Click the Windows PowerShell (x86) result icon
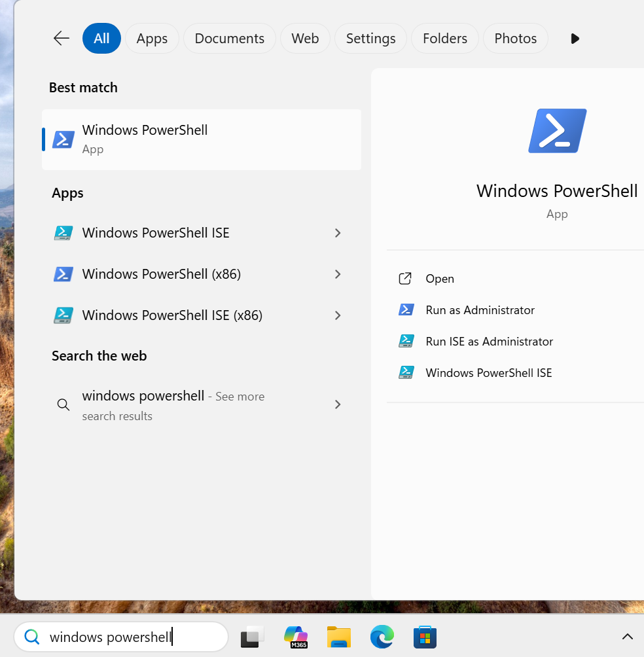 coord(63,274)
